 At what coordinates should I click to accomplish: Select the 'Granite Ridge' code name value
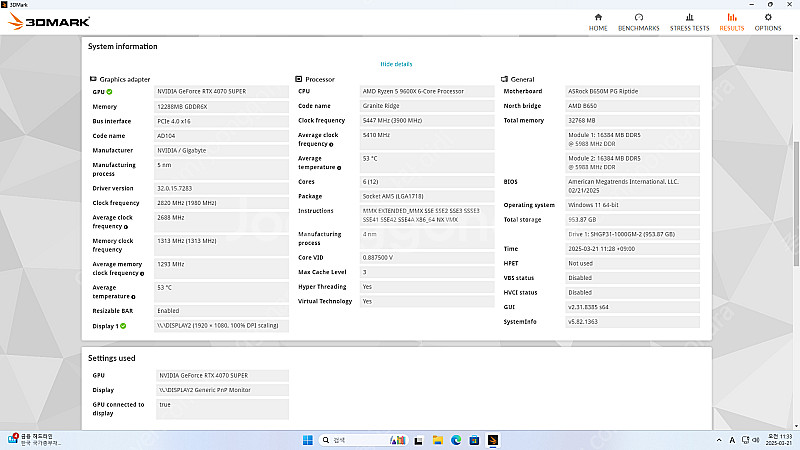(x=427, y=106)
